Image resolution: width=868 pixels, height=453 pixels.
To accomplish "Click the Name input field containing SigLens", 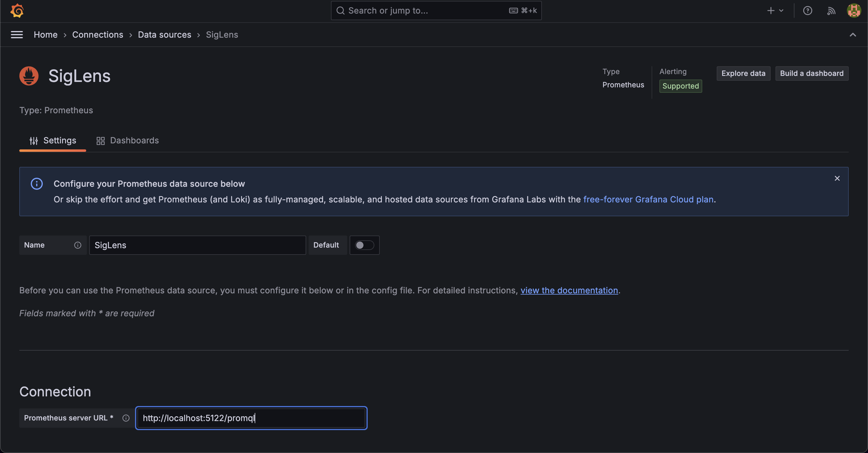I will click(x=197, y=245).
